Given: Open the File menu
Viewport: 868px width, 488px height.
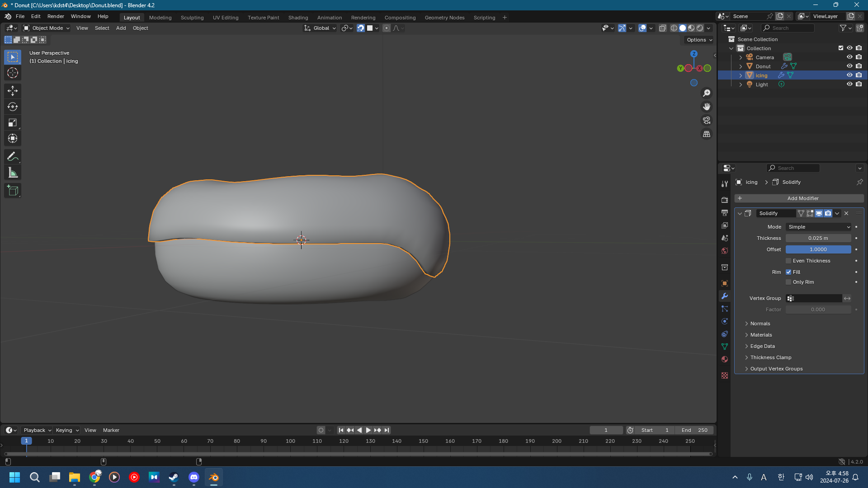Looking at the screenshot, I should (20, 16).
